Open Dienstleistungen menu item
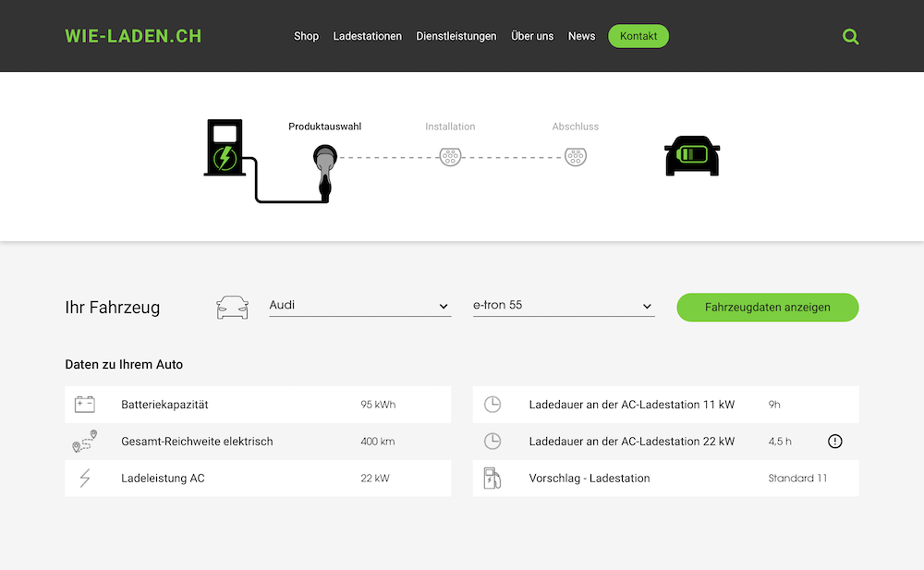The height and width of the screenshot is (570, 924). 456,36
